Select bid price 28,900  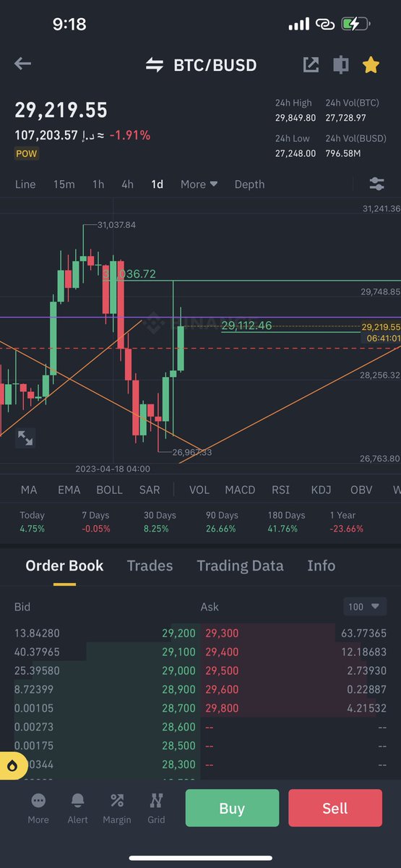pyautogui.click(x=178, y=689)
